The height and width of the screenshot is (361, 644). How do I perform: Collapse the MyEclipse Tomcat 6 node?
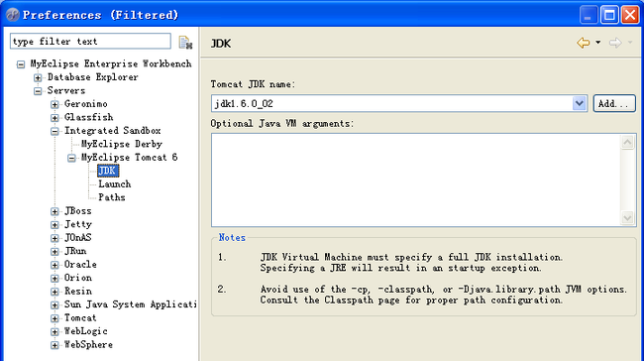(x=71, y=158)
